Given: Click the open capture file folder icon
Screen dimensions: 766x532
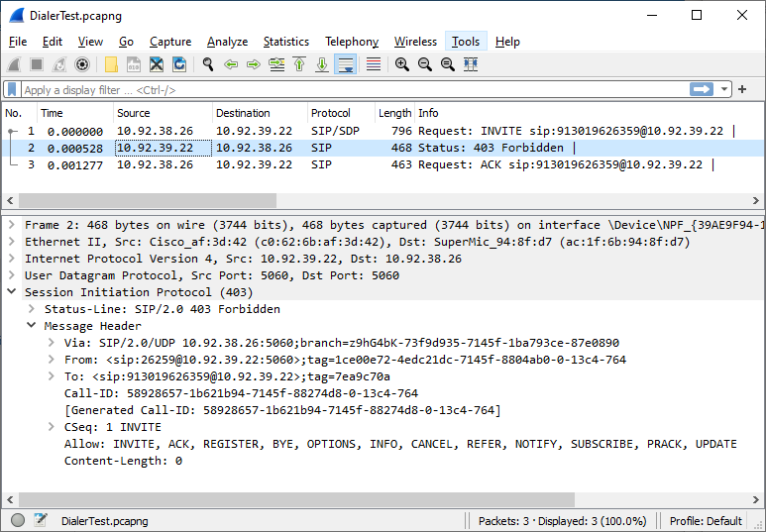Looking at the screenshot, I should (x=111, y=64).
